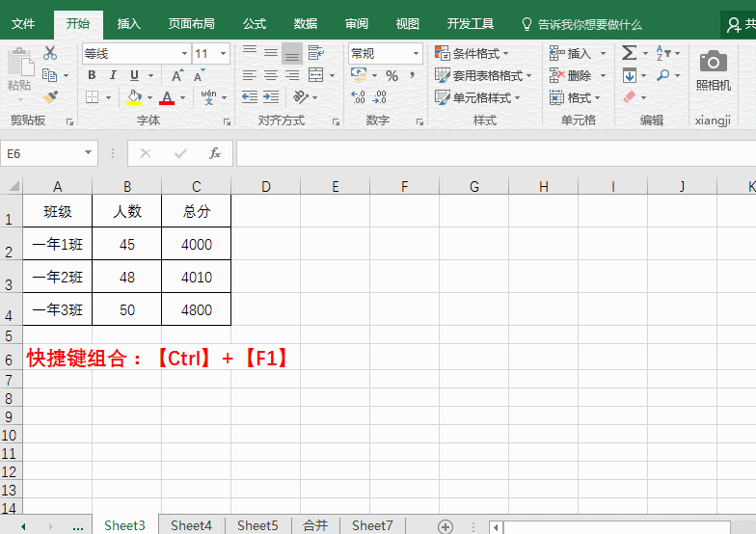Click the text orientation icon
The height and width of the screenshot is (534, 756).
(x=301, y=96)
